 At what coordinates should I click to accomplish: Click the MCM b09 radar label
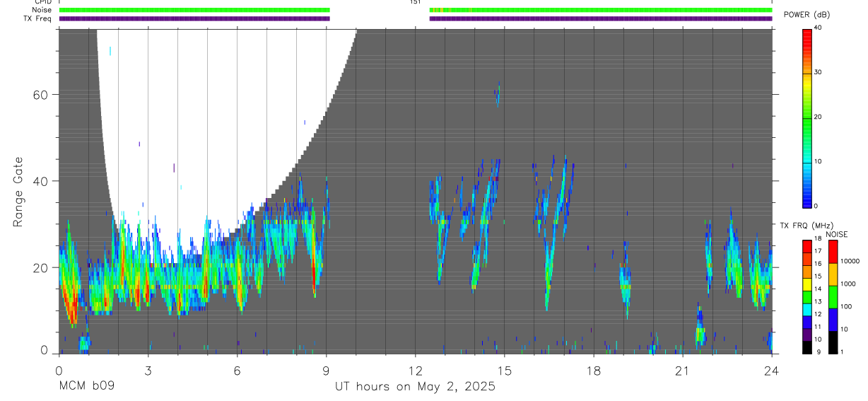tap(87, 386)
